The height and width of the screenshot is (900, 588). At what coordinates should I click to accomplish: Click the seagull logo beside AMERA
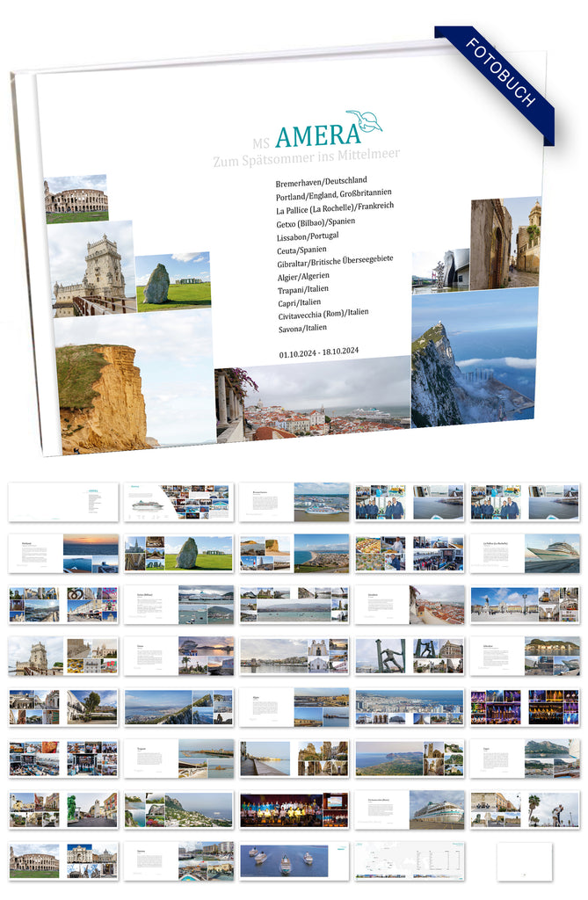coord(364,121)
